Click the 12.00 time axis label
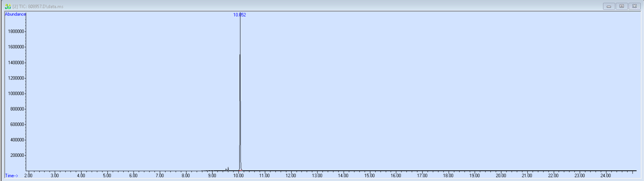The image size is (644, 181). pos(290,176)
